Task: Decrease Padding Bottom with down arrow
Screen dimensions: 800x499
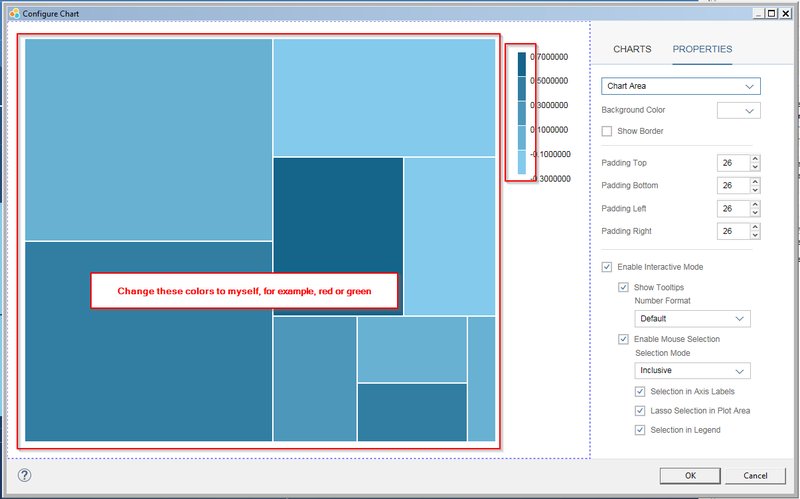Action: pos(755,190)
